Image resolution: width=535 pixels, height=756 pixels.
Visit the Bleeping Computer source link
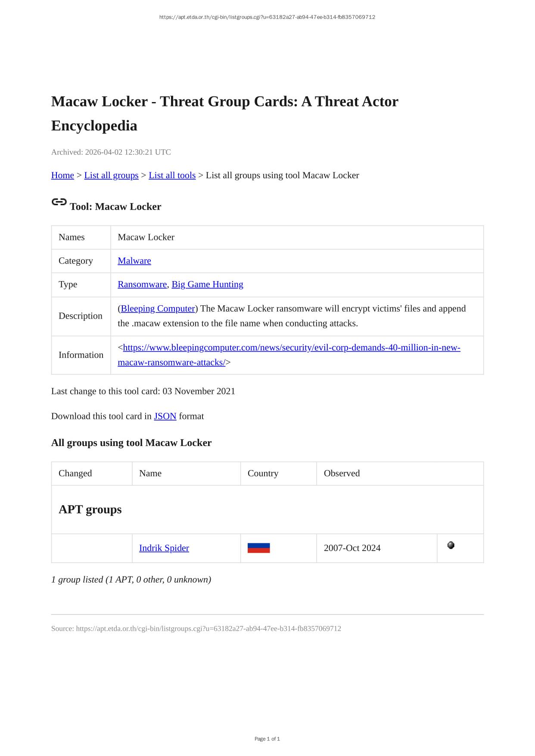158,309
